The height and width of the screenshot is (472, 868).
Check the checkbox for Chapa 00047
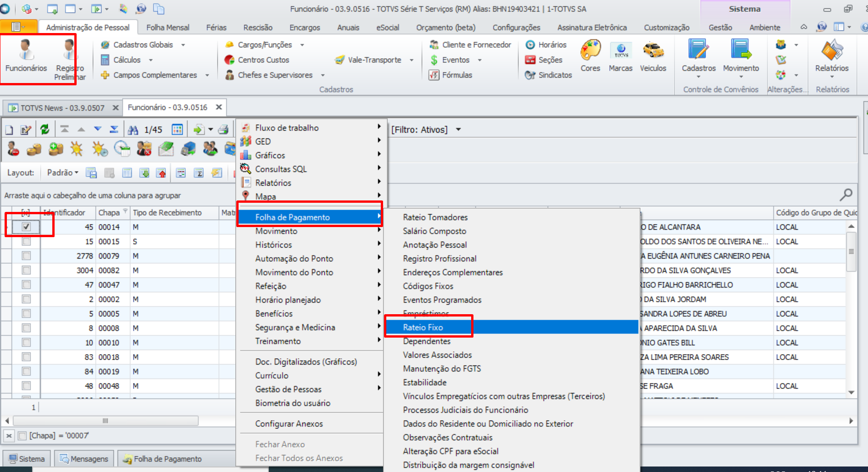26,284
